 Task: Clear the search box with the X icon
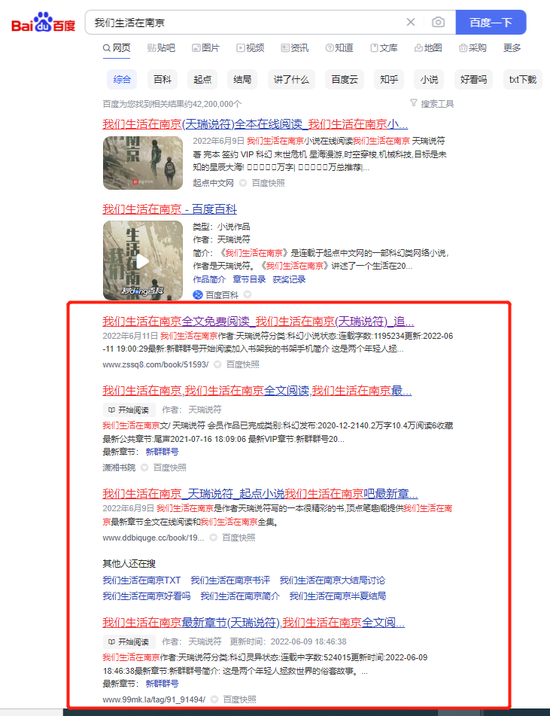[x=411, y=22]
